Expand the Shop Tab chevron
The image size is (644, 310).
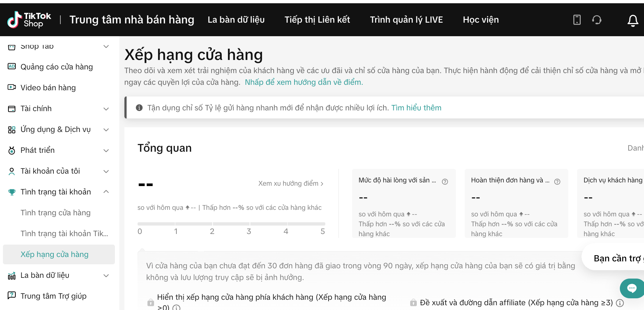[106, 46]
